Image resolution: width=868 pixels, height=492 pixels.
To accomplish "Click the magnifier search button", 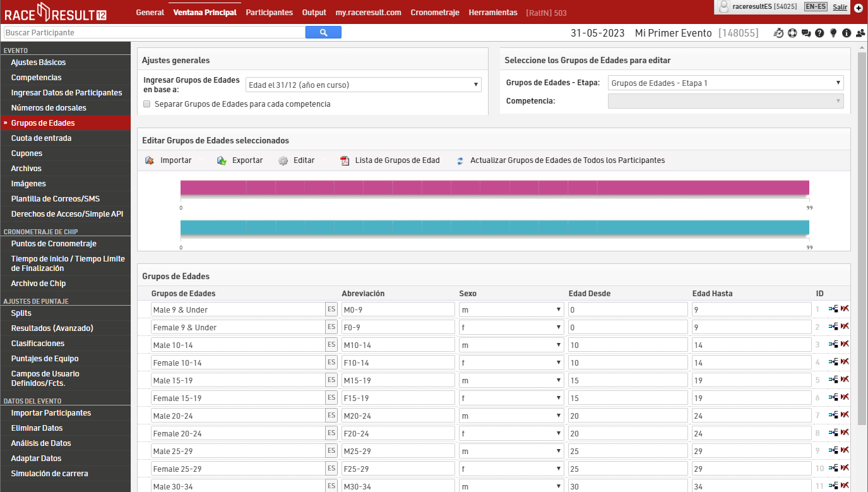I will tap(323, 32).
